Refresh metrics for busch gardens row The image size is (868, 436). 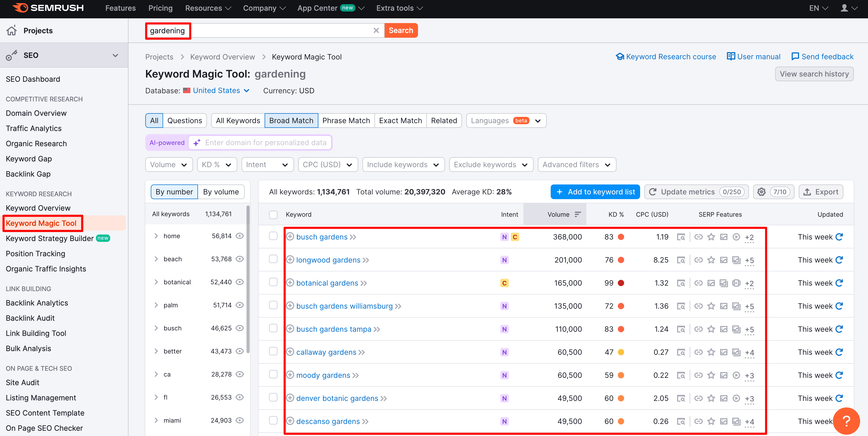839,237
